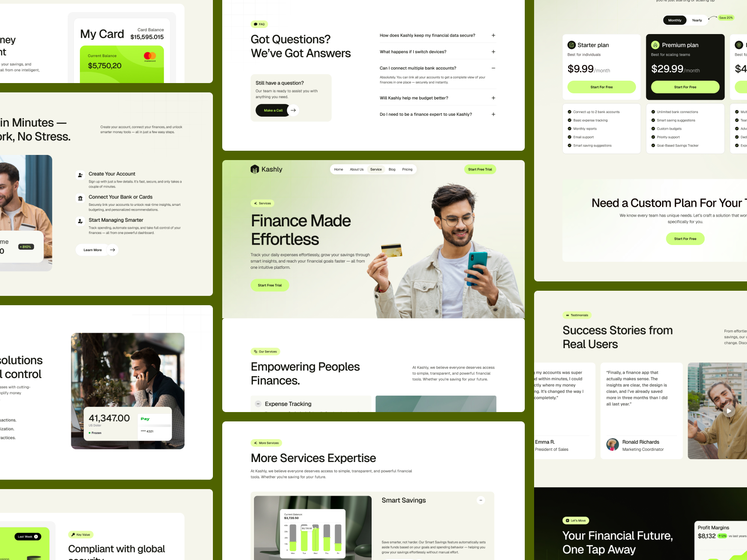Click Start Free Trial in the navbar
Viewport: 747px width, 560px height.
480,169
